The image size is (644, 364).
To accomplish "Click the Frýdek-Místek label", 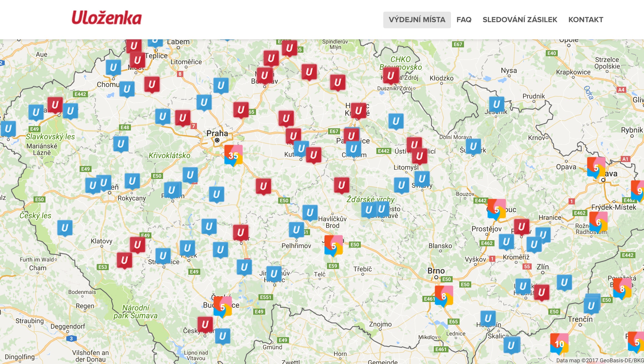I will click(614, 207).
